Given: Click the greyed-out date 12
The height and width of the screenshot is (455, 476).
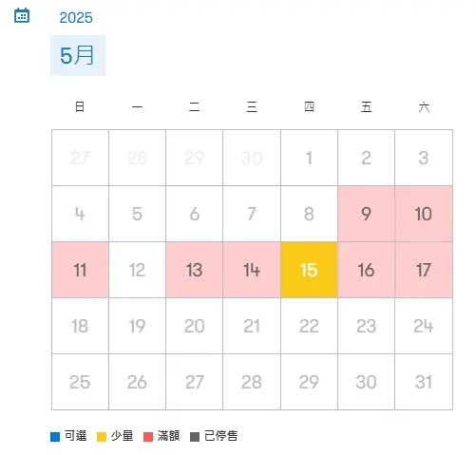Looking at the screenshot, I should point(137,270).
